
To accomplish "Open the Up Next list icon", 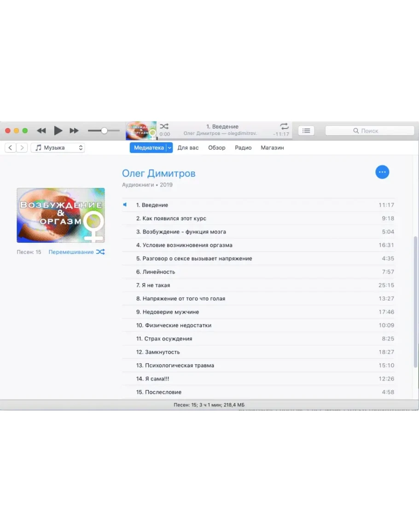I will [306, 131].
